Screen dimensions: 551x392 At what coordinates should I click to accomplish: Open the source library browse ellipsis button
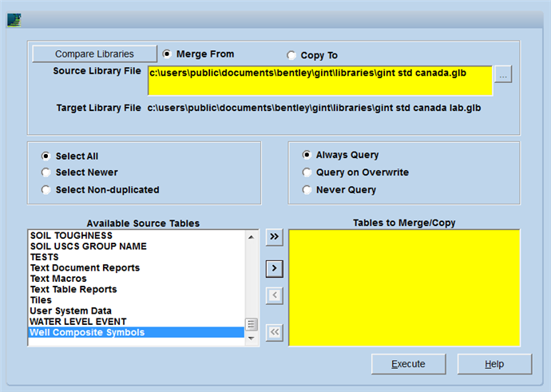[503, 74]
